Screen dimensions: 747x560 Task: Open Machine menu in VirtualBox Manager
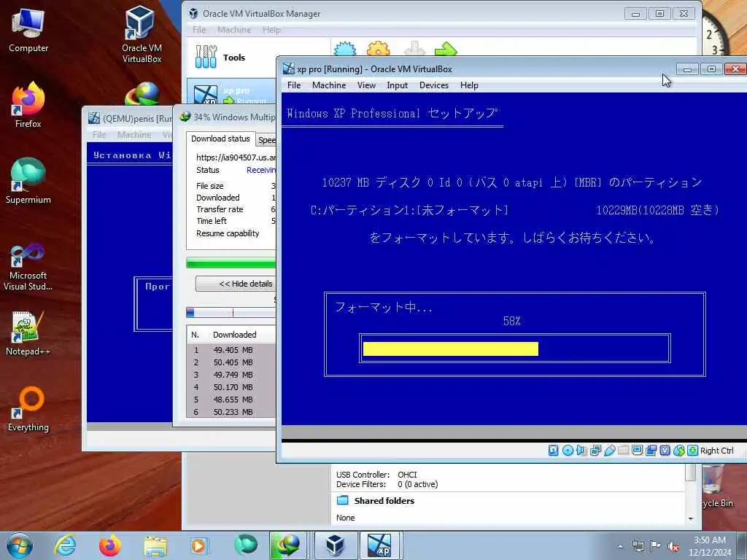point(234,30)
